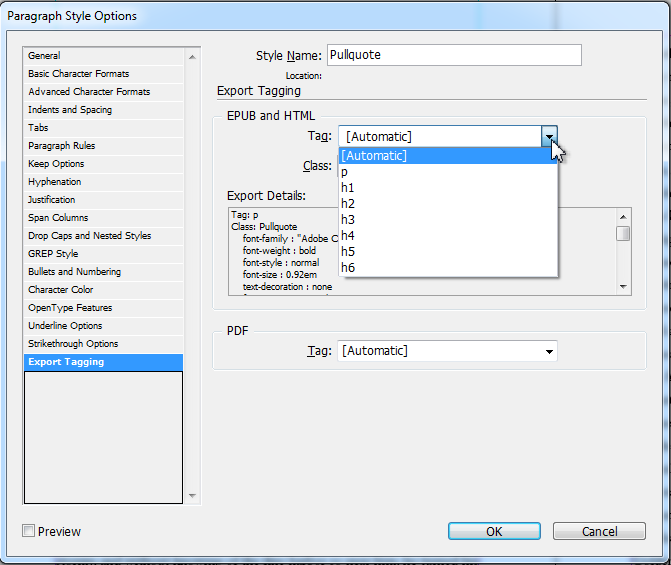This screenshot has height=565, width=671.
Task: Open Span Columns category
Action: [104, 217]
